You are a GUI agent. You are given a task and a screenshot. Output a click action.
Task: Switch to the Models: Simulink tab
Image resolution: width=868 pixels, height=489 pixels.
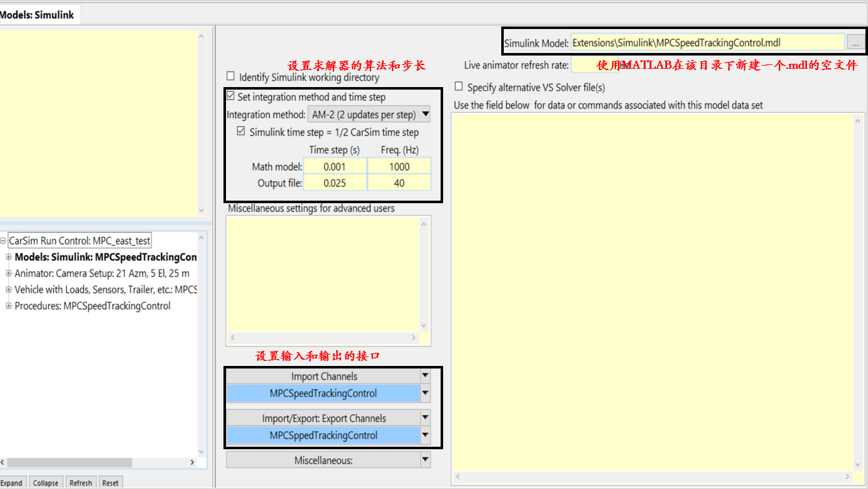tap(39, 14)
